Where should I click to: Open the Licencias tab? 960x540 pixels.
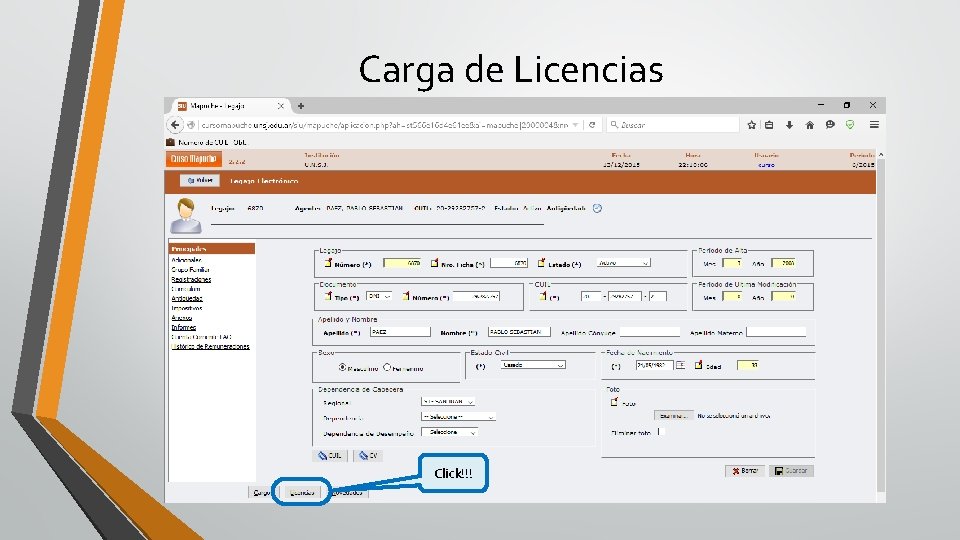[x=302, y=492]
